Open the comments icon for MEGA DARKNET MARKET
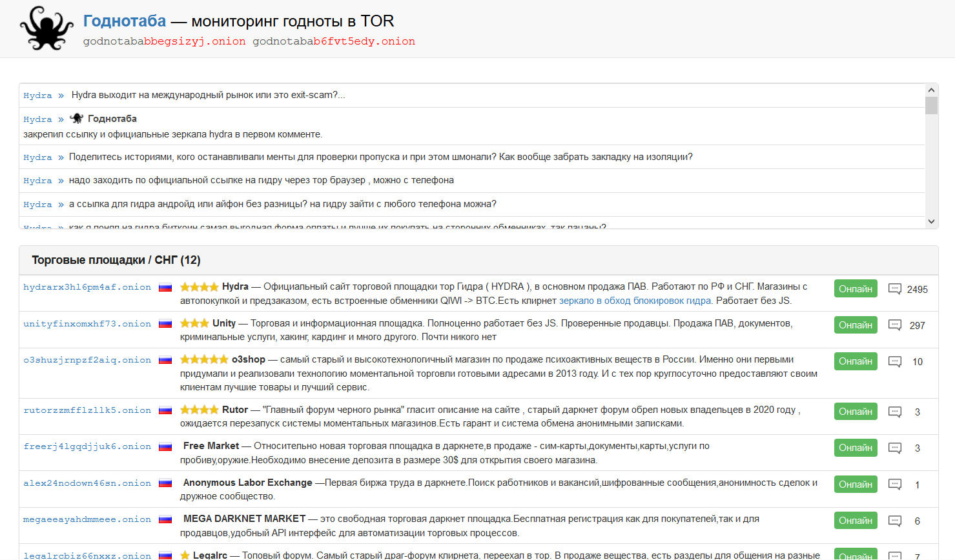955x560 pixels. point(895,521)
